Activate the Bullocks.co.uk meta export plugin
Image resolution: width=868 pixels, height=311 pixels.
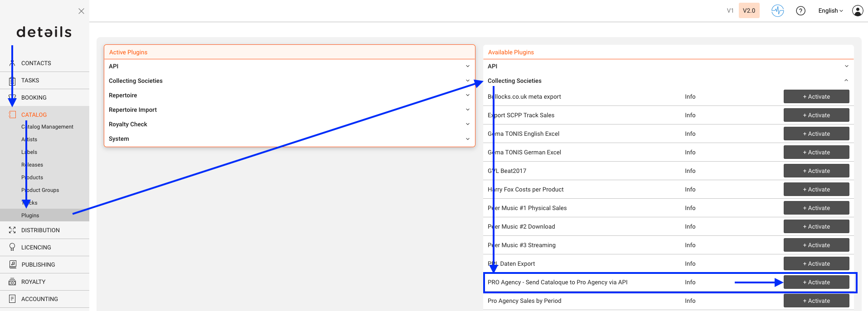click(x=816, y=96)
